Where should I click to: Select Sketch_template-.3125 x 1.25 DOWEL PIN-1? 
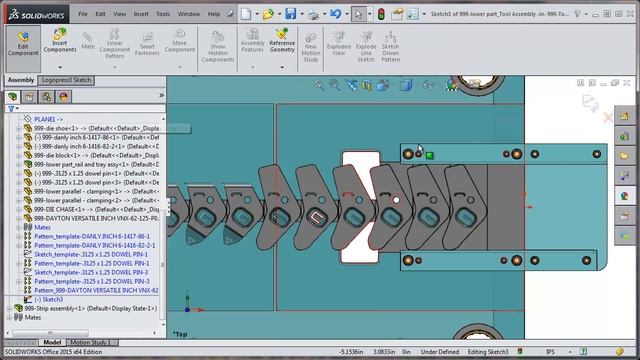click(91, 254)
